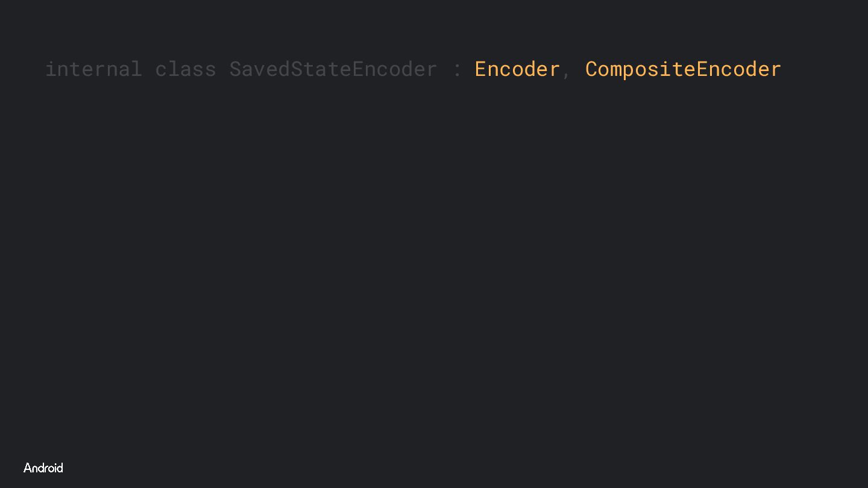Viewport: 868px width, 488px height.
Task: Click the first letter 'i' of internal
Action: coord(51,69)
